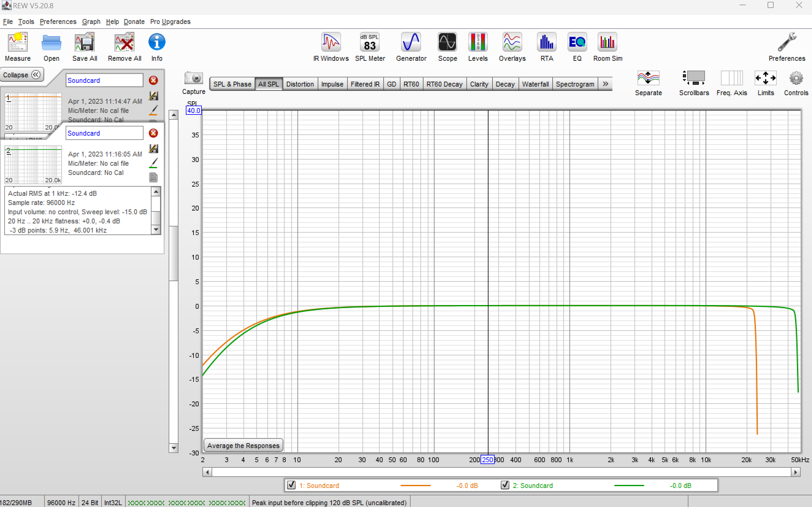The image size is (812, 507).
Task: Toggle the 2: Soundcard trace checkbox
Action: tap(505, 485)
